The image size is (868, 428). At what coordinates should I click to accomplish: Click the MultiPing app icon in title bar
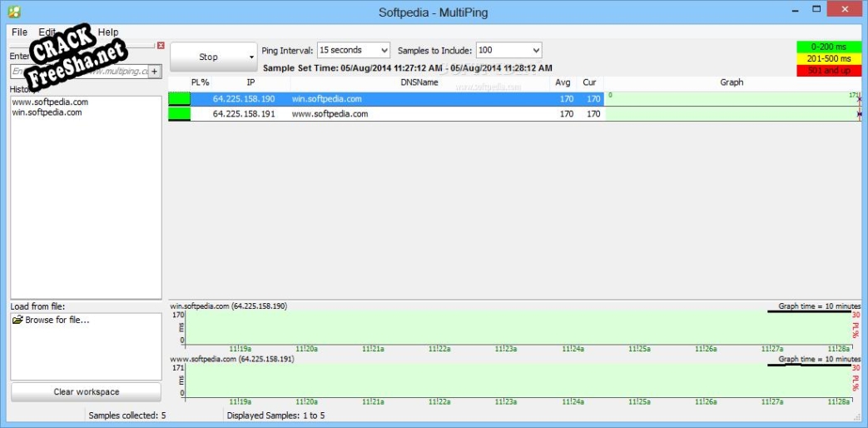point(12,11)
